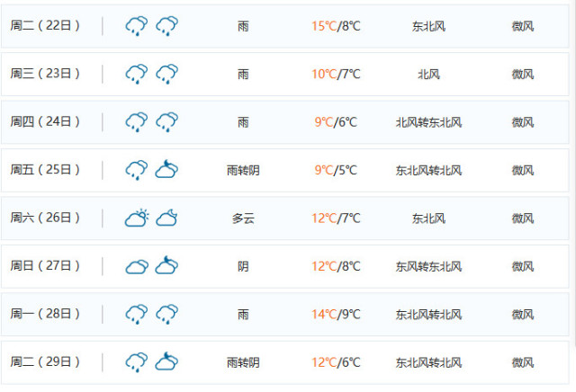Screen dimensions: 576x392
Task: Click the moon-cloud night icon for 26日
Action: click(x=166, y=218)
